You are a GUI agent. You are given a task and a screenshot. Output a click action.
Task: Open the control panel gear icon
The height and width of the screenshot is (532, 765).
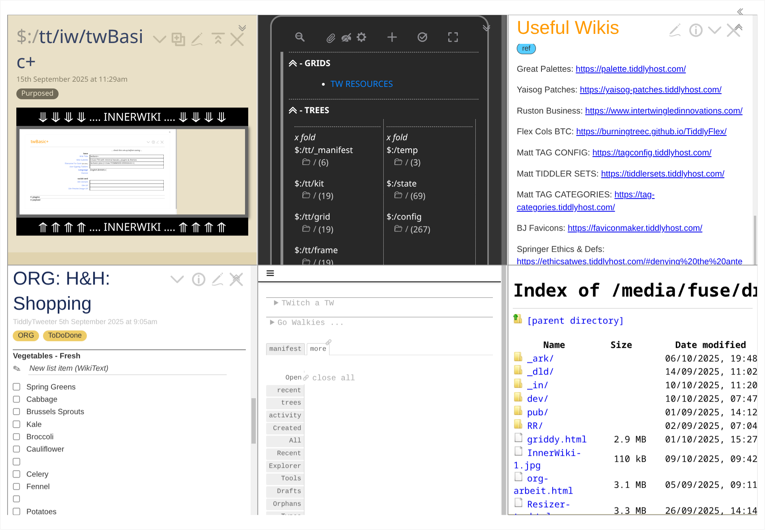point(361,37)
